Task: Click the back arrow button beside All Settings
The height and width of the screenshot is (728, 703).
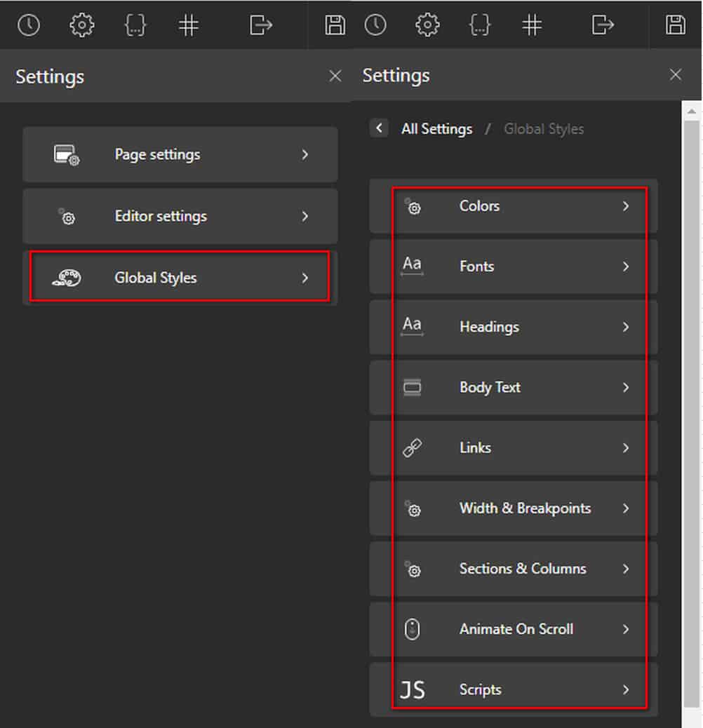Action: (x=379, y=128)
